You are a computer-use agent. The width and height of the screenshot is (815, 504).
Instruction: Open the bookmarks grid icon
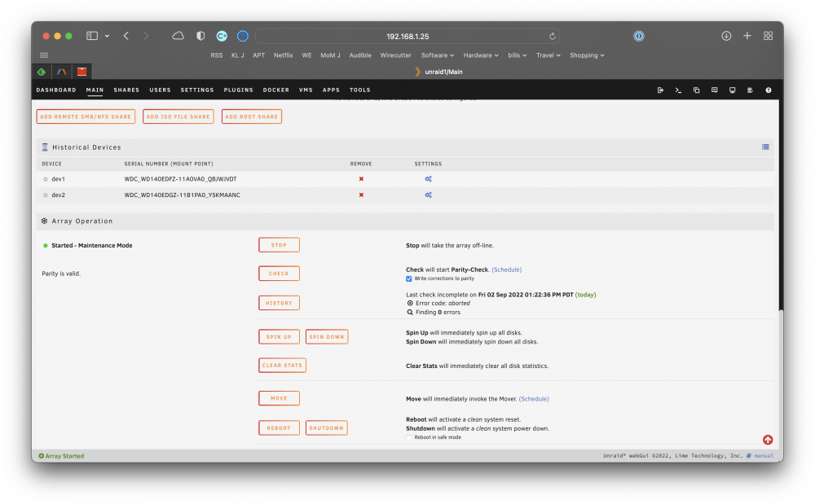click(44, 55)
